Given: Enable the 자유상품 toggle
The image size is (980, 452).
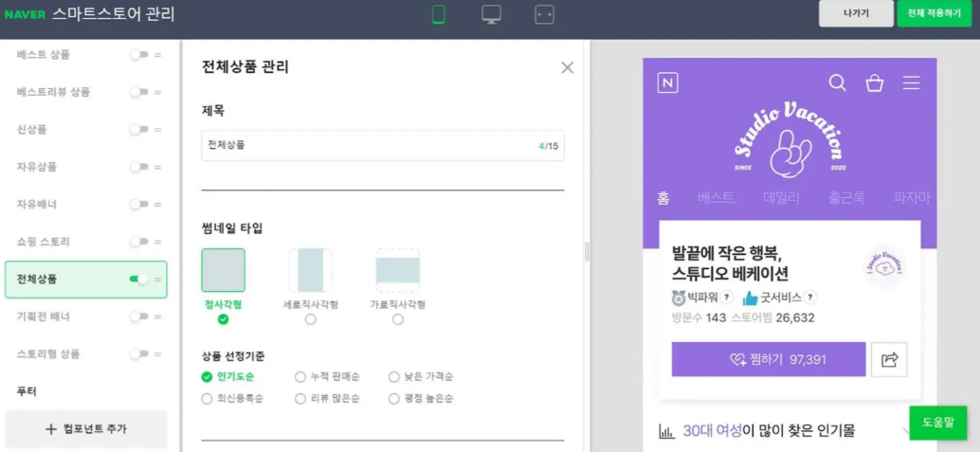Looking at the screenshot, I should pyautogui.click(x=138, y=167).
